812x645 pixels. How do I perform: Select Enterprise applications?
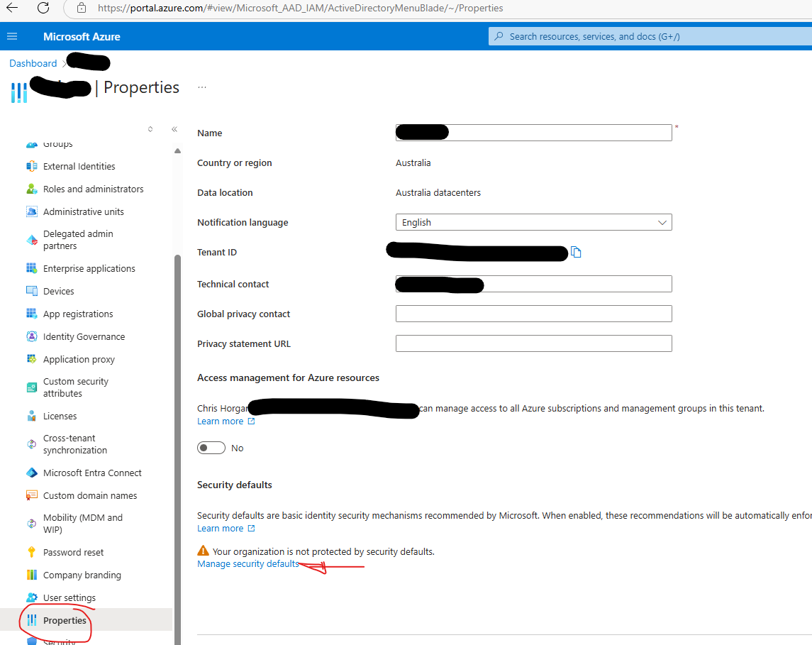(89, 268)
